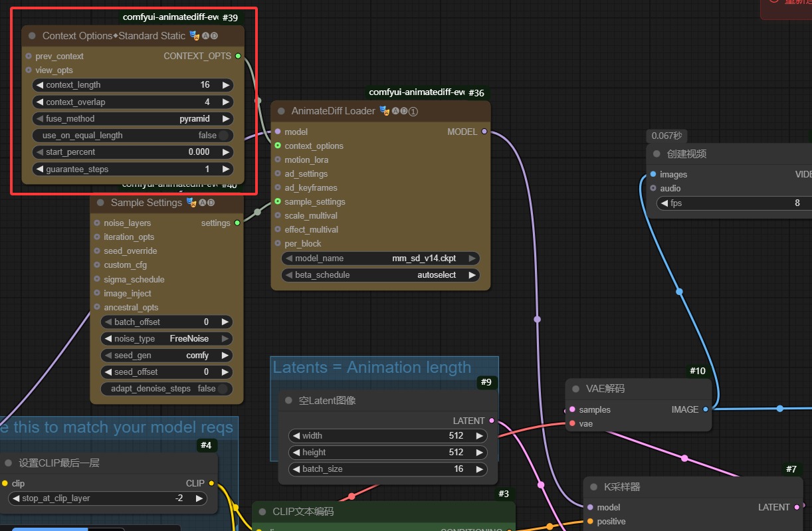Select the K采样器 node title
This screenshot has height=531, width=812.
tap(623, 487)
